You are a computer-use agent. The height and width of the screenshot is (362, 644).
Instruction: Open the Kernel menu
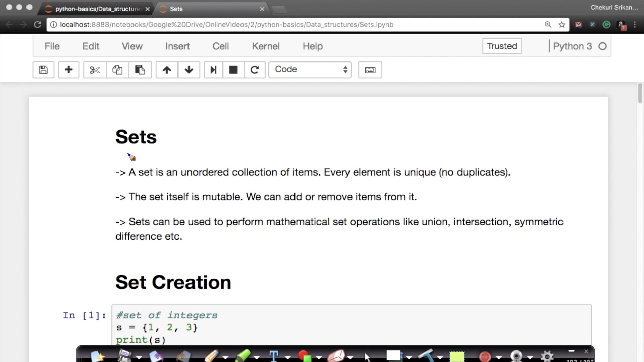tap(266, 46)
